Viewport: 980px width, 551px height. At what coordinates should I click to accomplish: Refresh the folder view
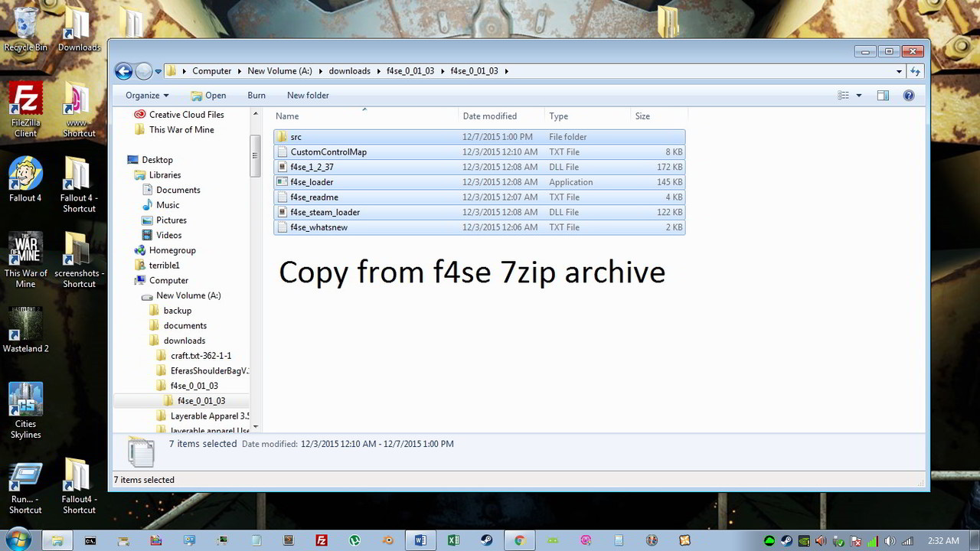tap(916, 70)
